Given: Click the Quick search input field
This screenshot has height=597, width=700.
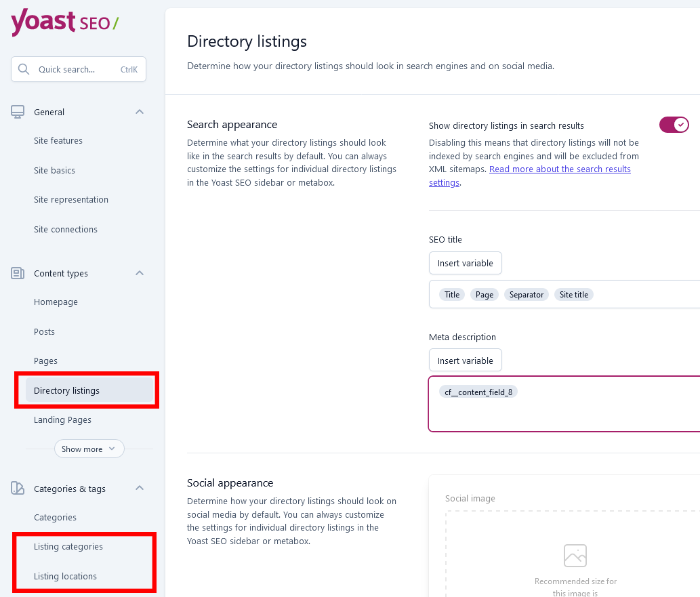Looking at the screenshot, I should (79, 69).
